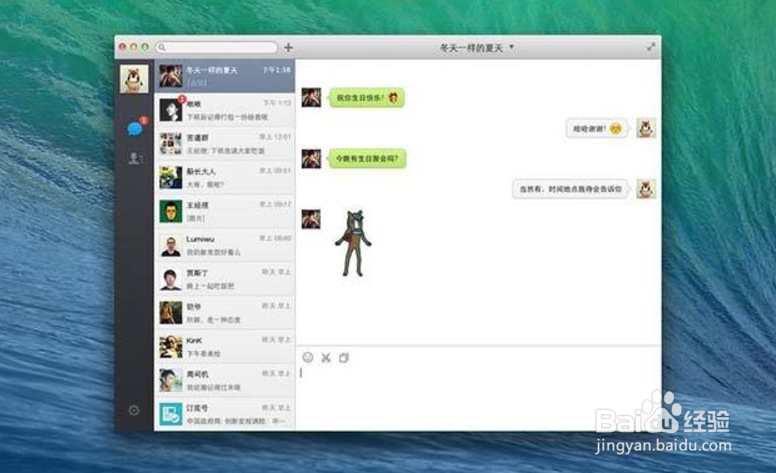
Task: Click my avatar beside the 哈哈谢谢 reply
Action: point(646,128)
